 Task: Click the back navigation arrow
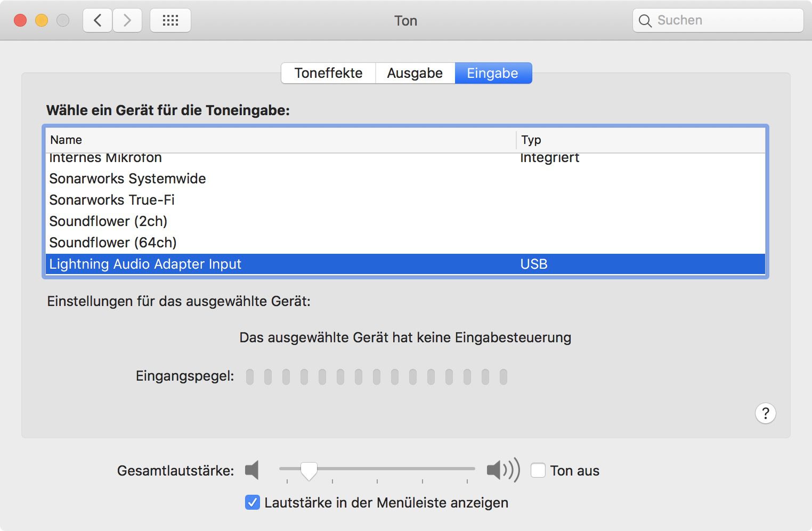(98, 21)
